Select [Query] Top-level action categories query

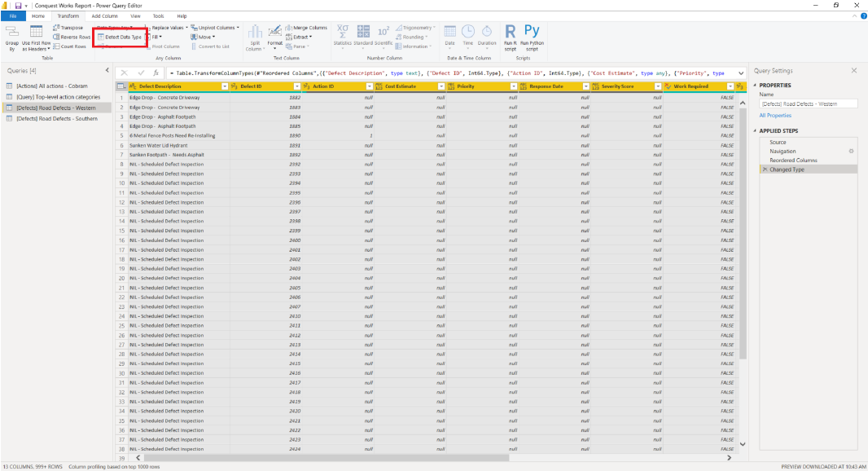(58, 97)
